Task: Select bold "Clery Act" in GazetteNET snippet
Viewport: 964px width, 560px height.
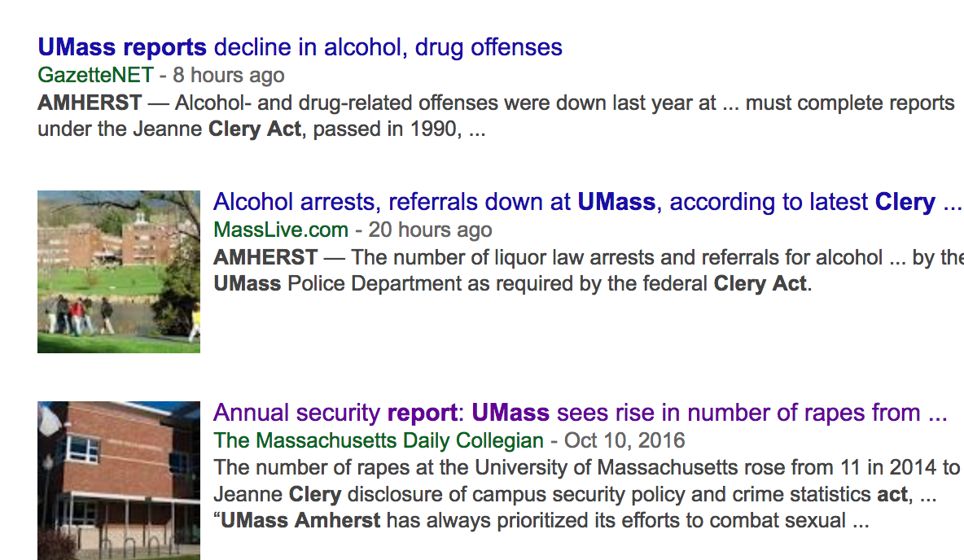Action: tap(255, 129)
